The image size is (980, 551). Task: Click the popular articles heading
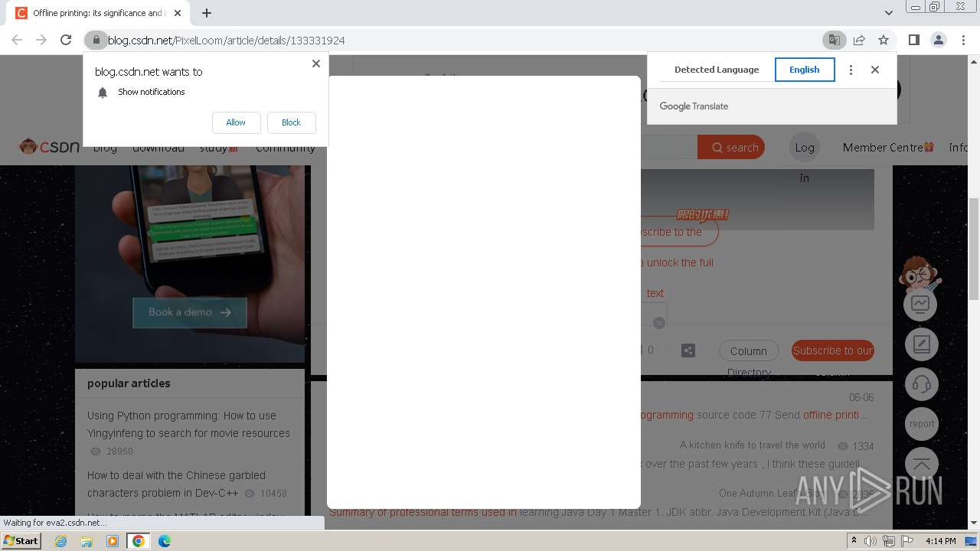(129, 383)
